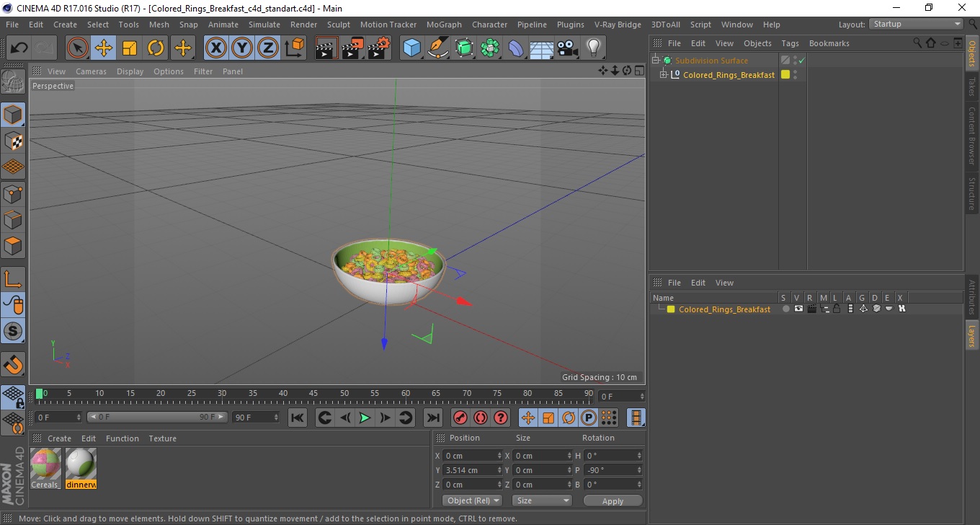The width and height of the screenshot is (980, 525).
Task: Open the V-Ray Bridge menu
Action: click(618, 25)
